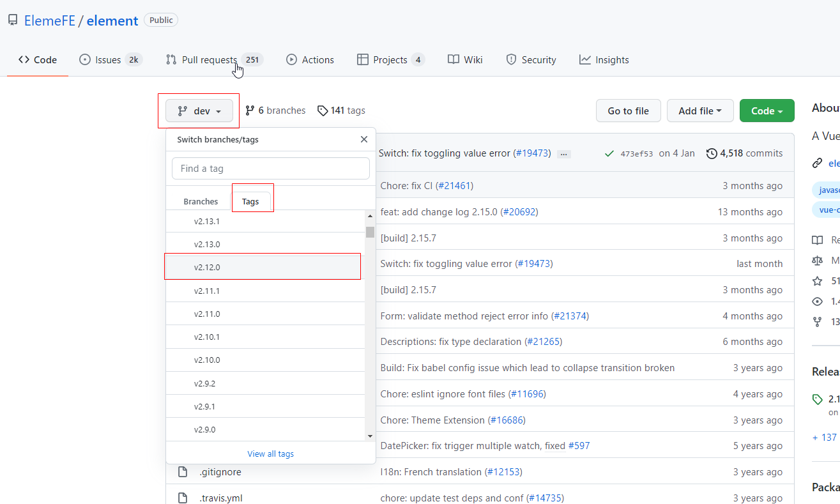View the 141 tags link
This screenshot has height=504, width=840.
[341, 111]
